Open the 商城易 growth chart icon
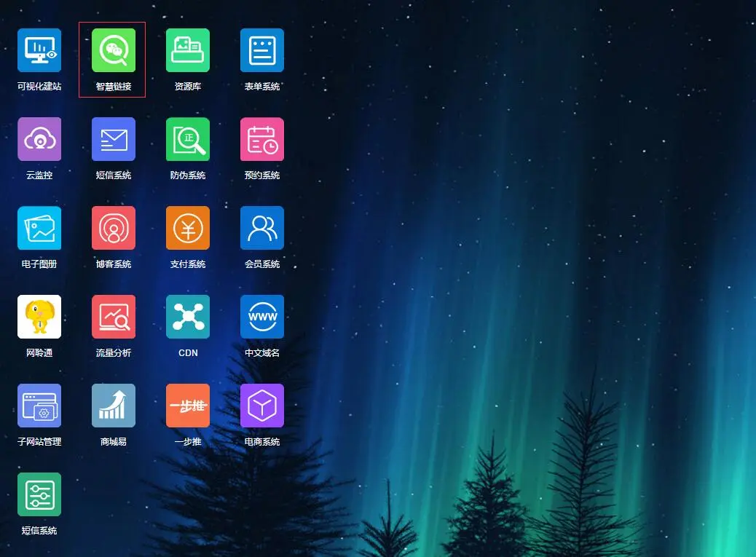The width and height of the screenshot is (756, 557). pos(114,406)
